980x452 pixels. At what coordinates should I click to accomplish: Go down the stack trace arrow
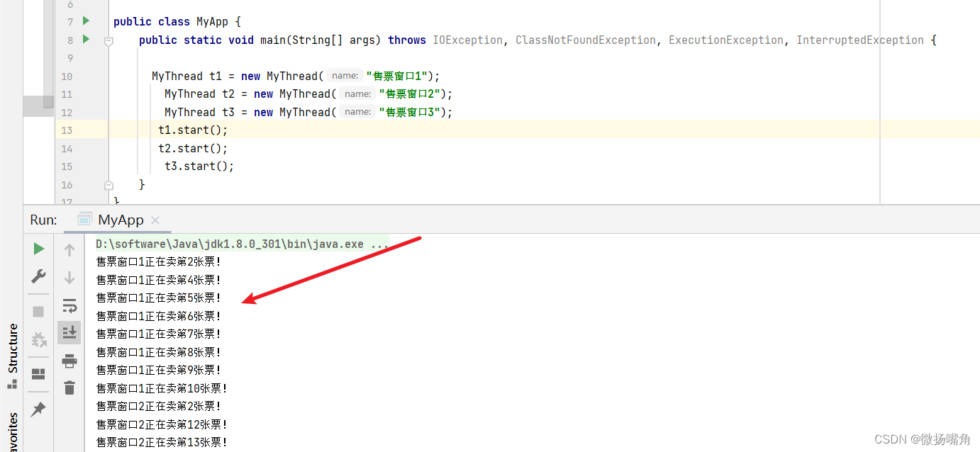click(69, 278)
